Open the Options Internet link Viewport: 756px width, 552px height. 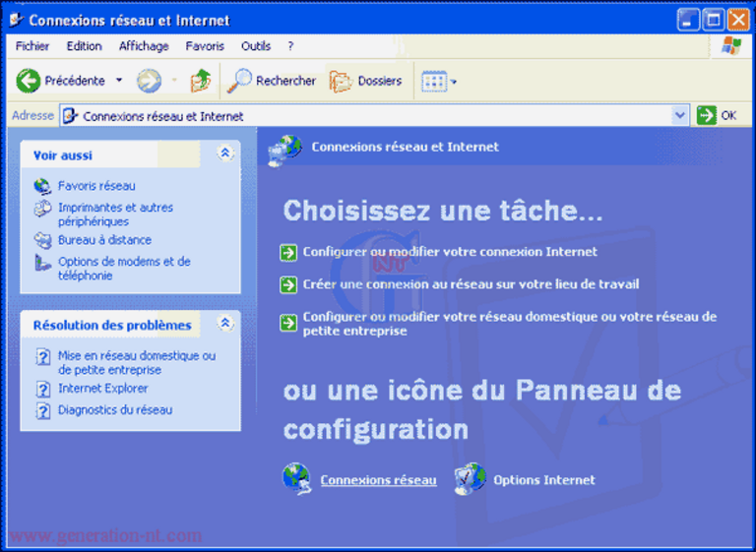click(x=543, y=480)
